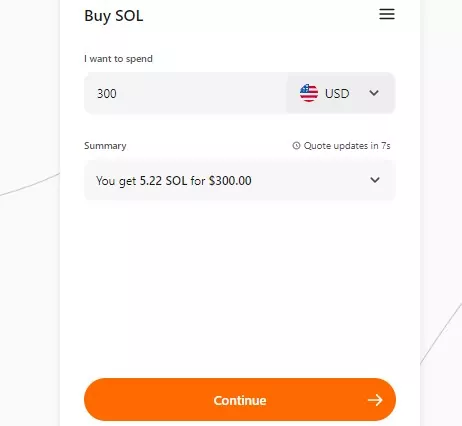This screenshot has height=426, width=462.
Task: Click the USD currency code label
Action: tap(337, 93)
